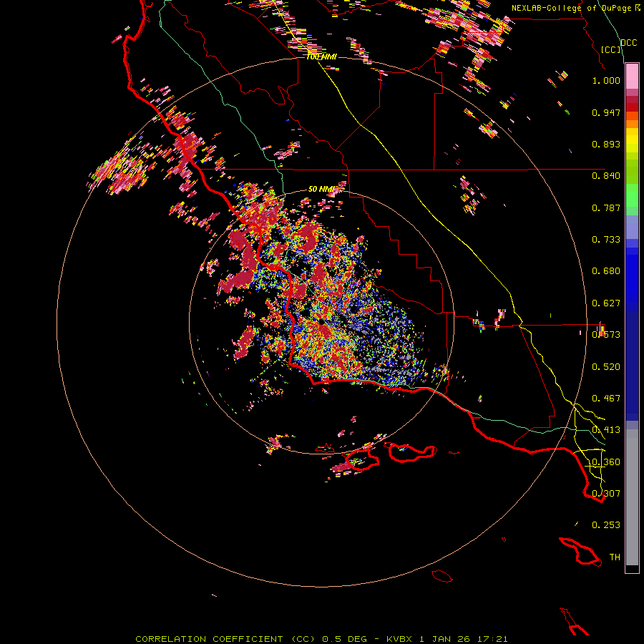Select the 0.467 legend value
The width and height of the screenshot is (644, 644).
pyautogui.click(x=606, y=399)
